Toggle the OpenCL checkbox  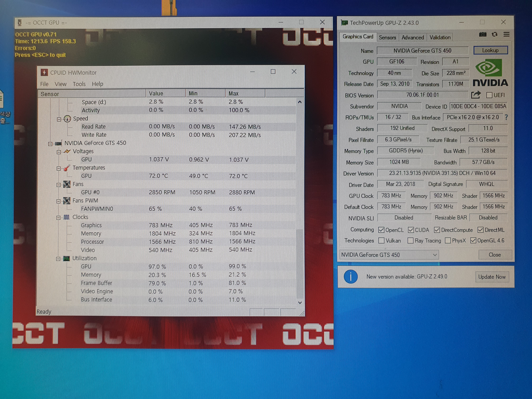(381, 230)
